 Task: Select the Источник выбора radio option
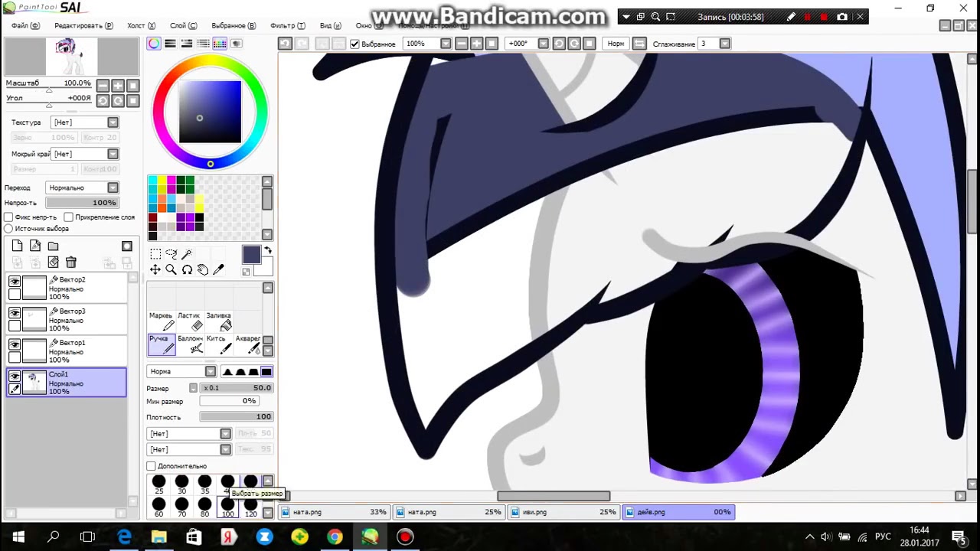[x=8, y=229]
